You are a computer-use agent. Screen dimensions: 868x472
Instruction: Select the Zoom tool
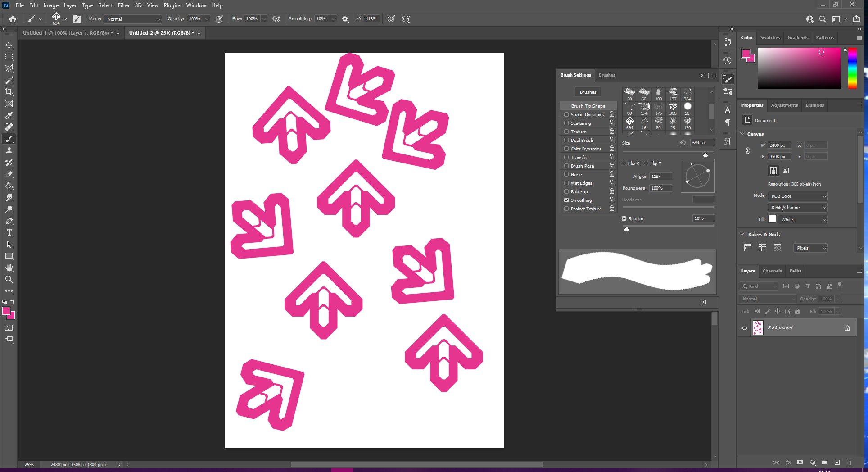tap(9, 279)
